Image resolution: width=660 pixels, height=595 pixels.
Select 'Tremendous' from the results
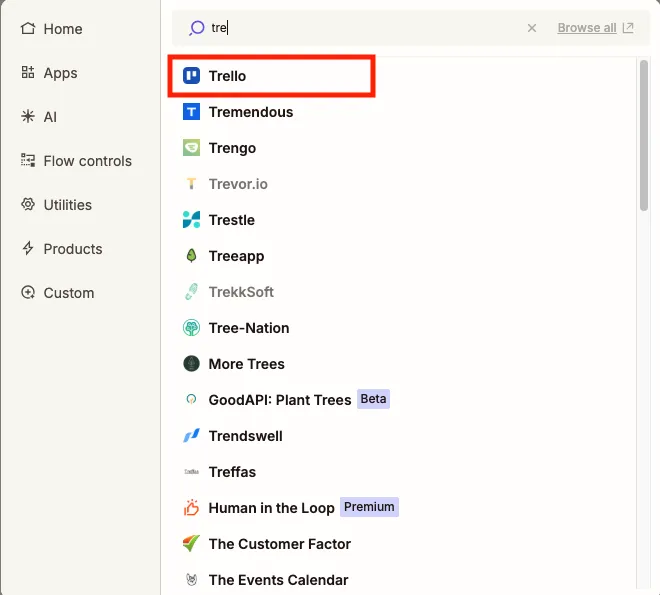click(x=251, y=112)
